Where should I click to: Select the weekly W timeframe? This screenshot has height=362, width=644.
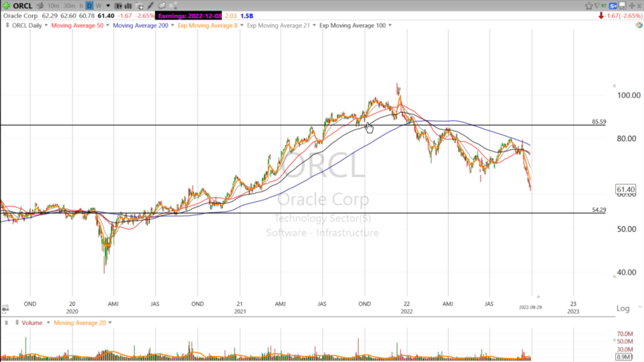click(x=98, y=6)
